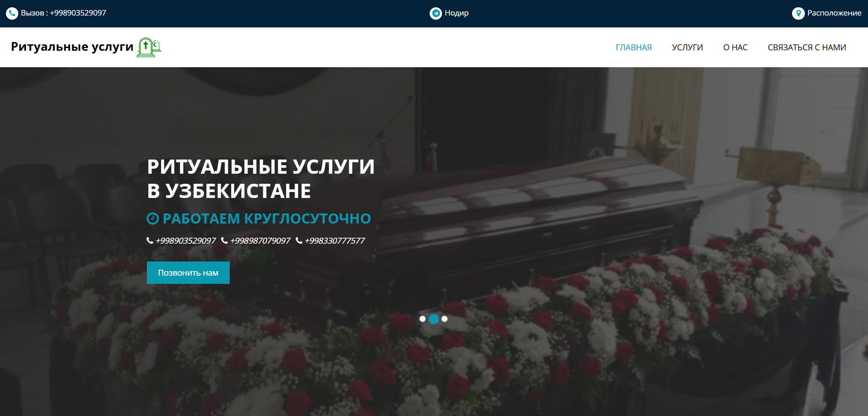Viewport: 868px width, 416px height.
Task: Click the Telegram icon beside Нодир
Action: 436,13
